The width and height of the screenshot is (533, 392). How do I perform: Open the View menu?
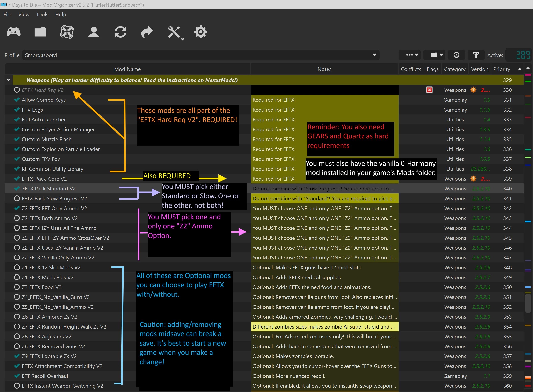pyautogui.click(x=24, y=14)
